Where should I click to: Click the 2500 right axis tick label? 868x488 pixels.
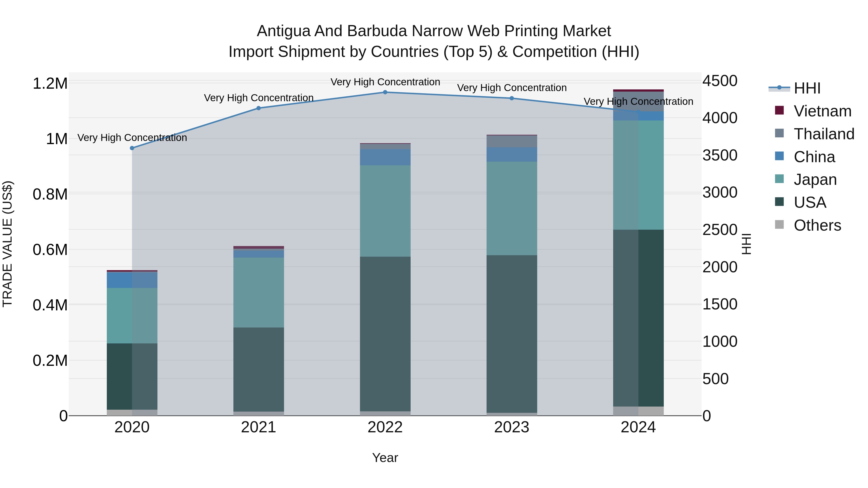pyautogui.click(x=720, y=230)
